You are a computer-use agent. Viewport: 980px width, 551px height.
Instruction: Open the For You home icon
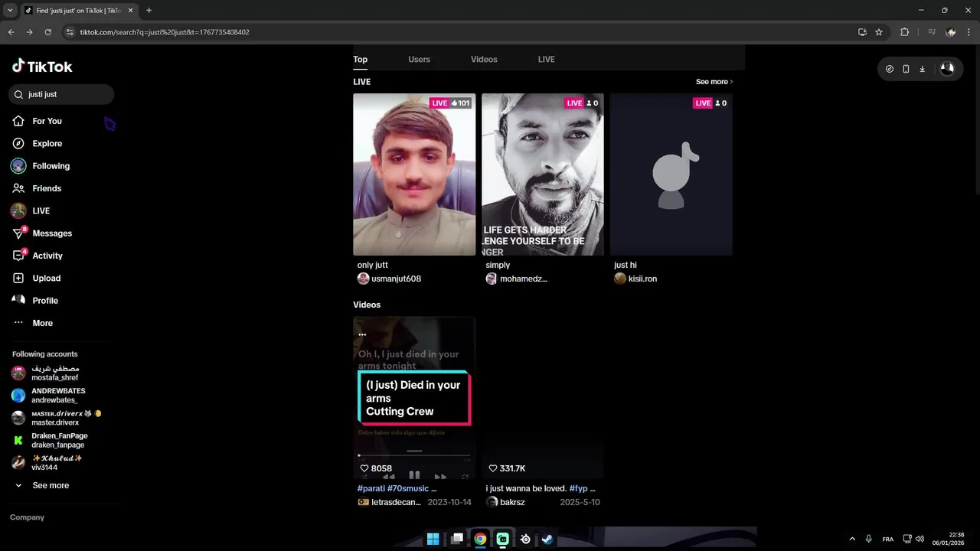click(x=18, y=121)
